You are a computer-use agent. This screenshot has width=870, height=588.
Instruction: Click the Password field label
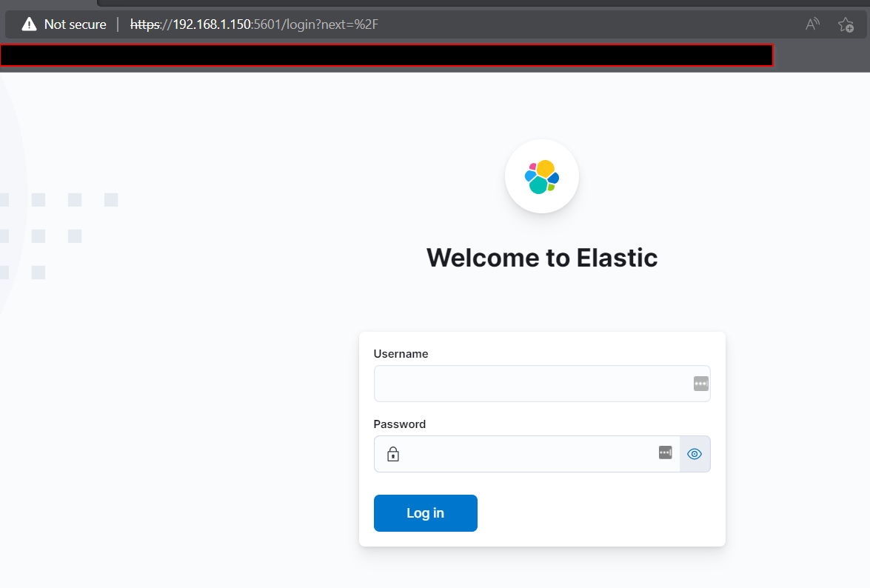click(x=400, y=424)
